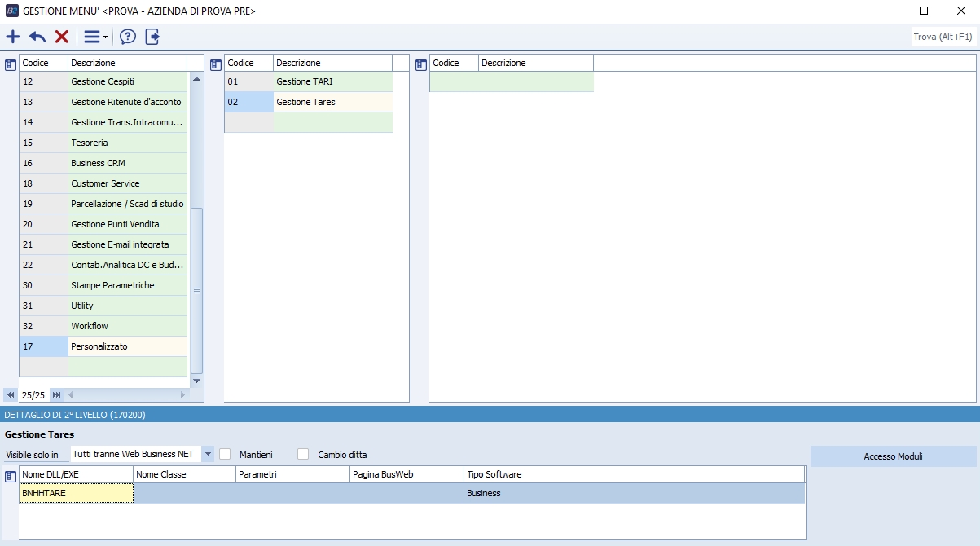Click the Nome Classe column header
The height and width of the screenshot is (546, 980).
185,474
